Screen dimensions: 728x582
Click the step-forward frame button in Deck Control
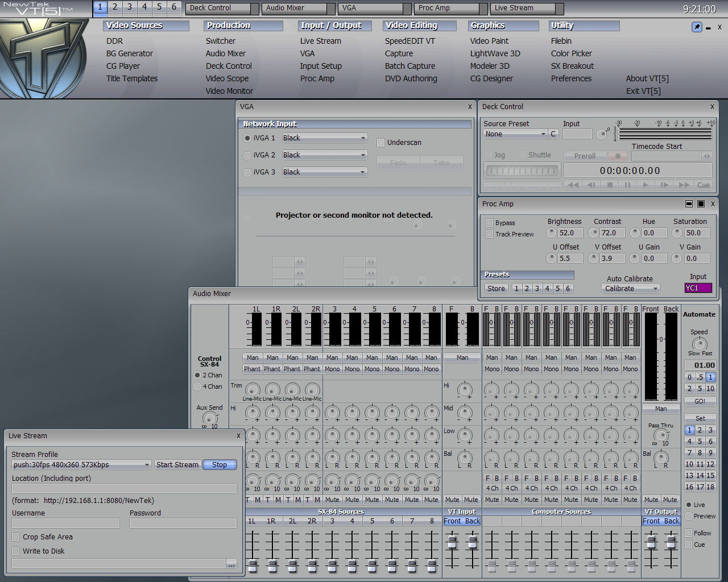click(664, 185)
